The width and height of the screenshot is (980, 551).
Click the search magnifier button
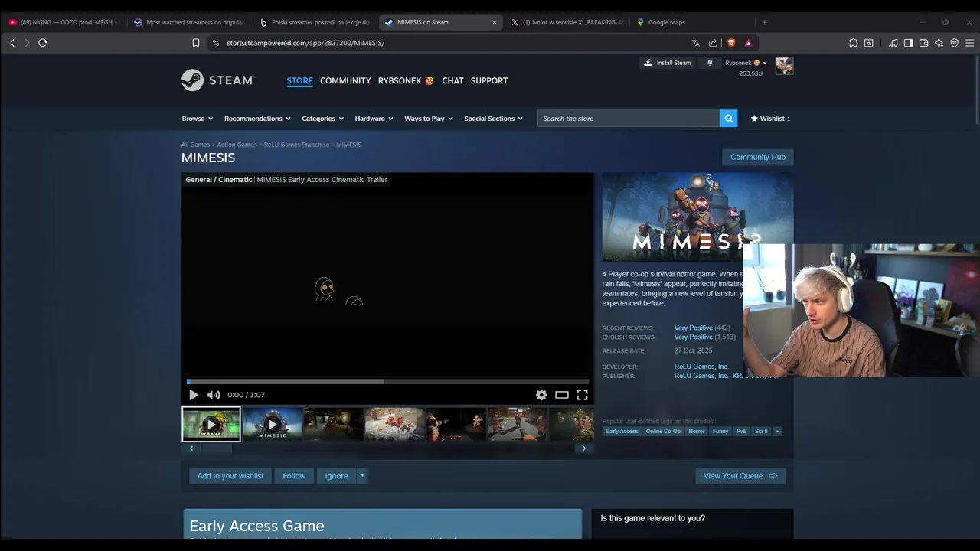tap(729, 119)
